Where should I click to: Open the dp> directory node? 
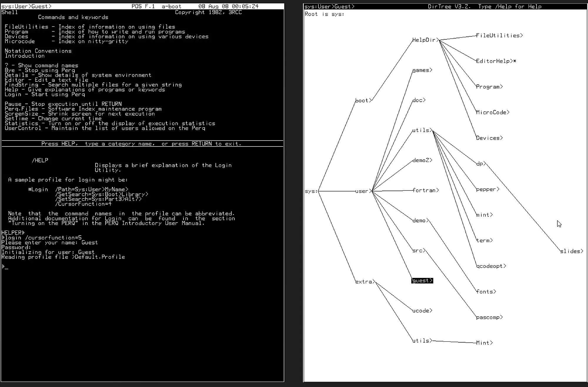[481, 164]
